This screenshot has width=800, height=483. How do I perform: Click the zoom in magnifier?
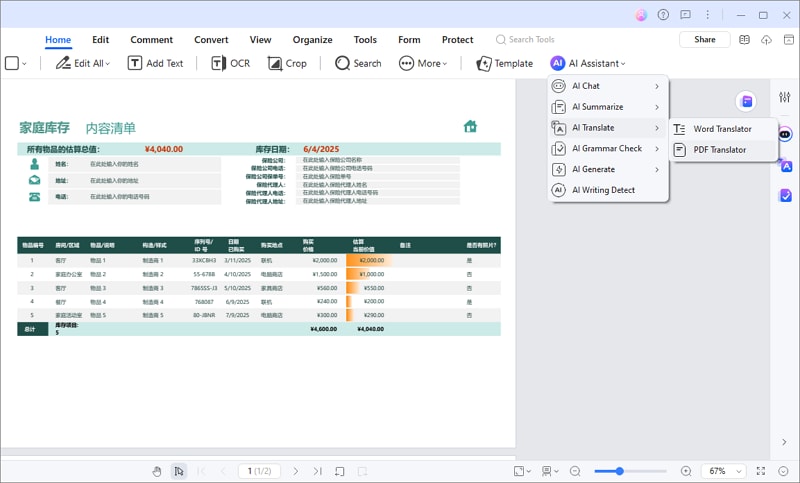[686, 471]
